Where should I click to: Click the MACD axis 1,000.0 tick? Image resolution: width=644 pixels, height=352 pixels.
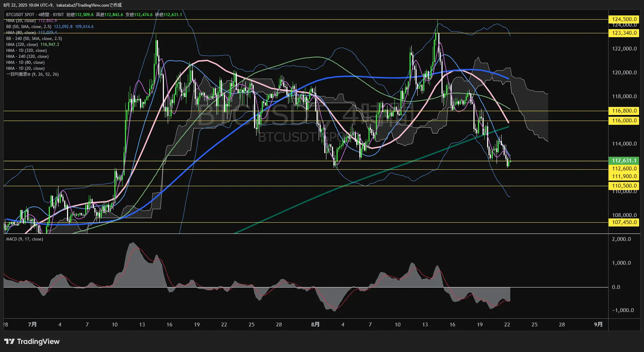pos(621,263)
